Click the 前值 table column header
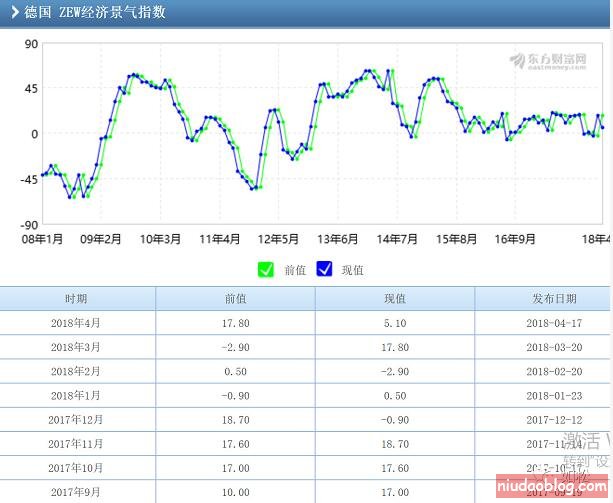The image size is (613, 503). coord(235,299)
